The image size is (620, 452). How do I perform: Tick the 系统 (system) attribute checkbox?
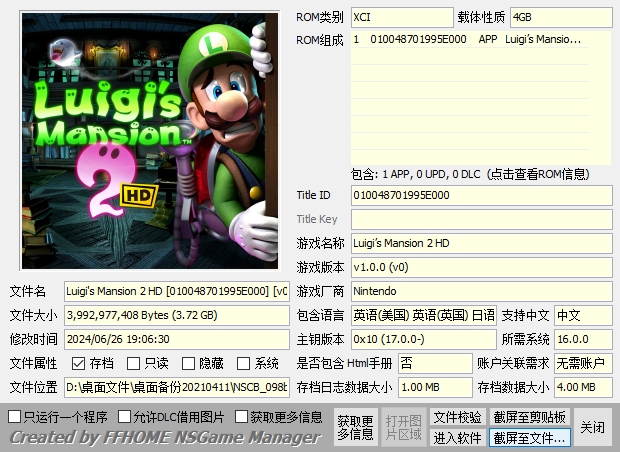click(244, 363)
